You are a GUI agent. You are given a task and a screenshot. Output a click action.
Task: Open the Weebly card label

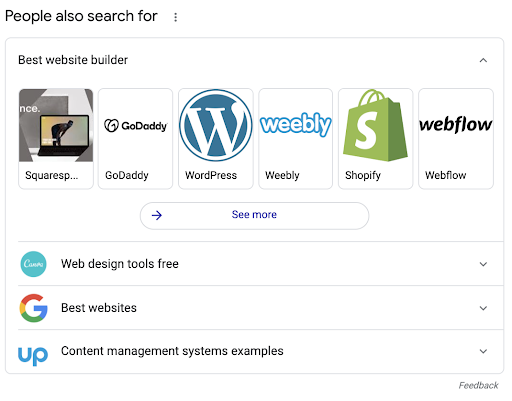282,175
